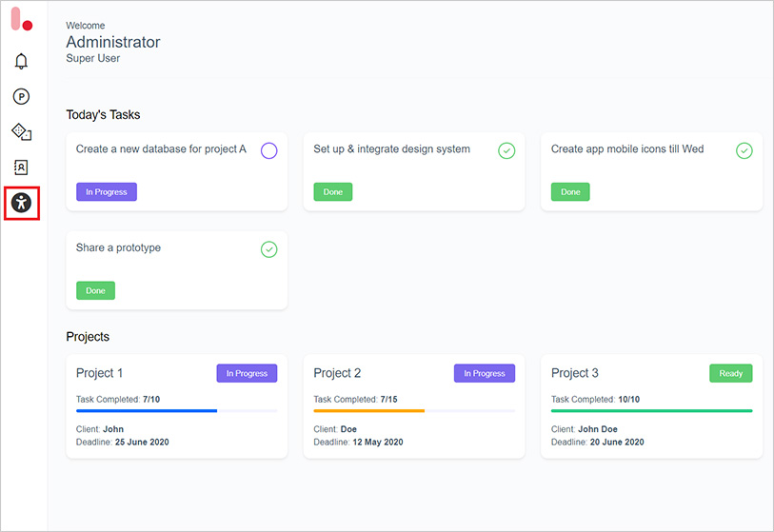Toggle checkmark on 'Set up & integrate design system'
Image resolution: width=774 pixels, height=532 pixels.
(506, 150)
